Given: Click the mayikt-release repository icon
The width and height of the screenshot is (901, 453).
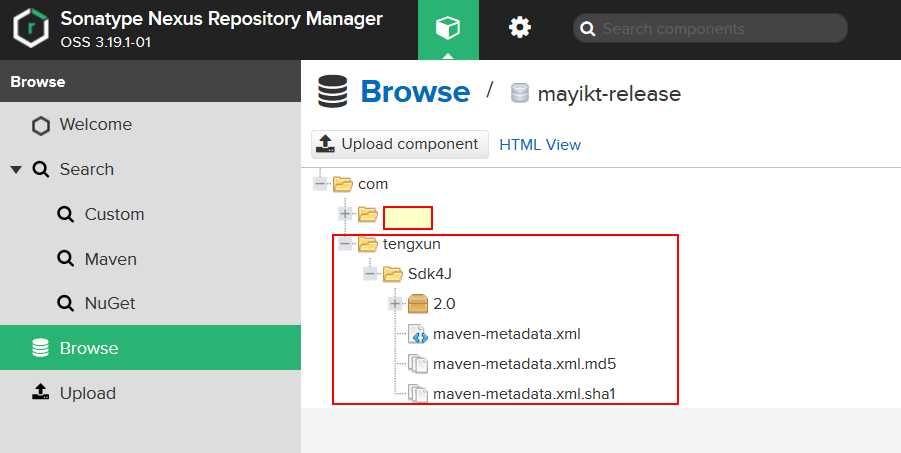Looking at the screenshot, I should coord(519,93).
